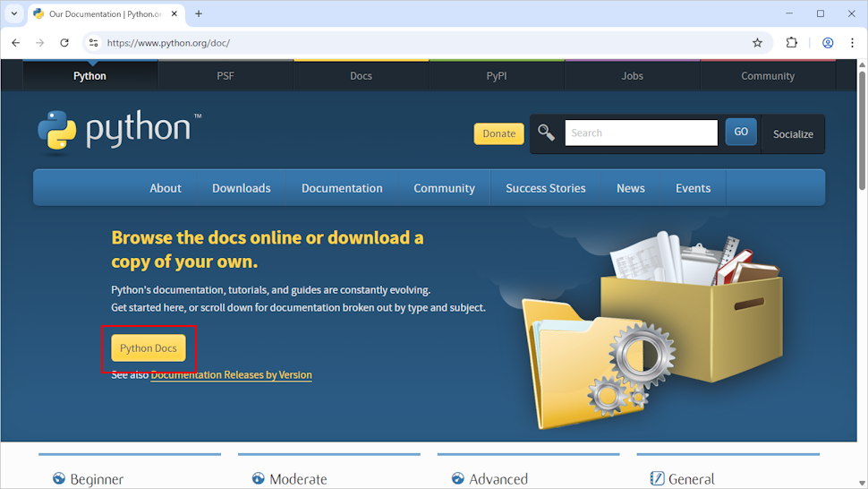Follow the Documentation Releases by Version link
Screen dimensions: 868x489
point(232,375)
